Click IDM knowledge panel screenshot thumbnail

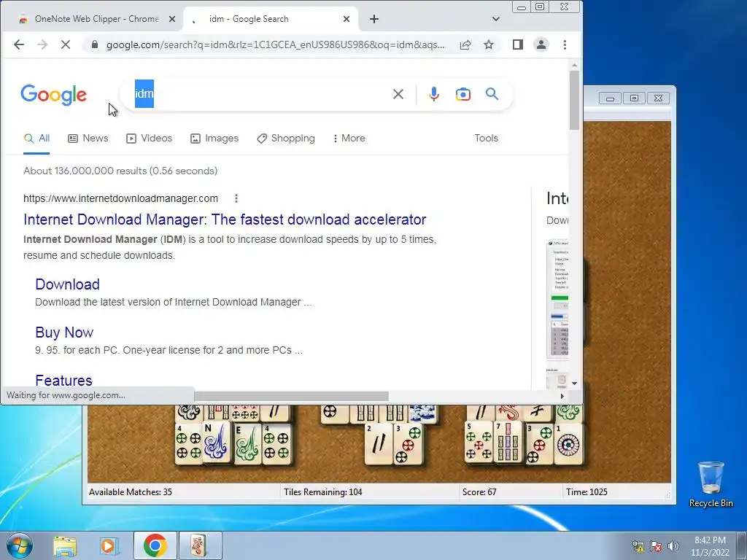coord(557,299)
